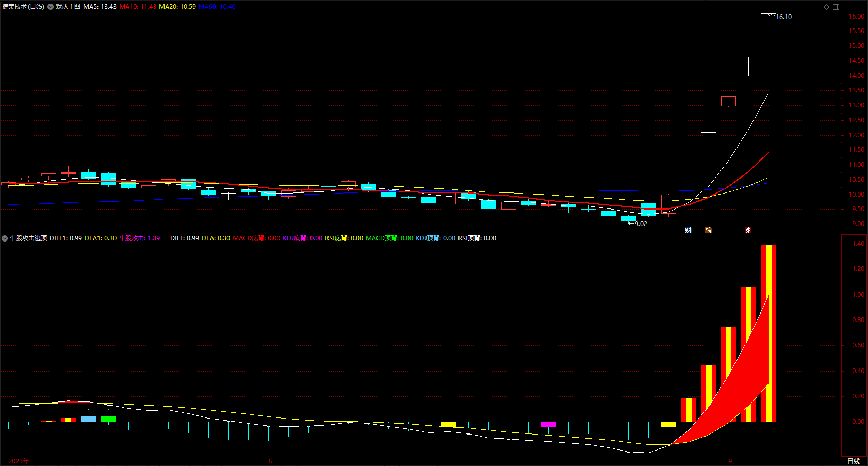Click the KDJ底背: 0.00 readout
868x466 pixels.
[303, 238]
